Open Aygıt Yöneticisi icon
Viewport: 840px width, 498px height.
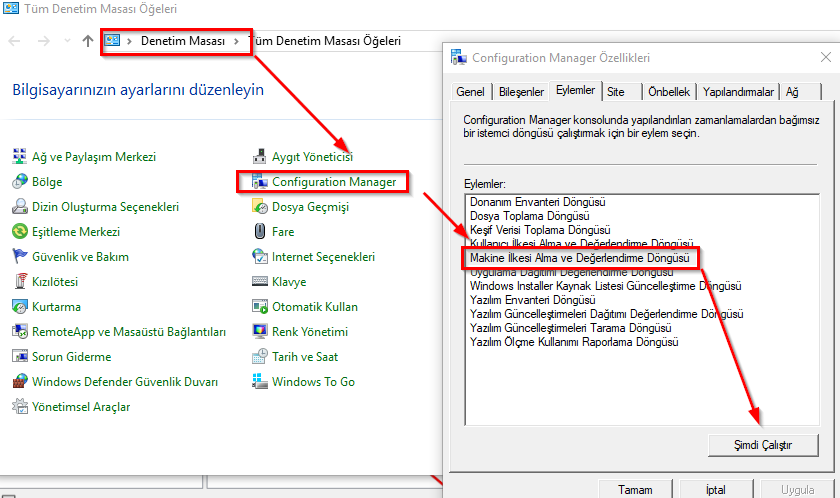[x=260, y=157]
